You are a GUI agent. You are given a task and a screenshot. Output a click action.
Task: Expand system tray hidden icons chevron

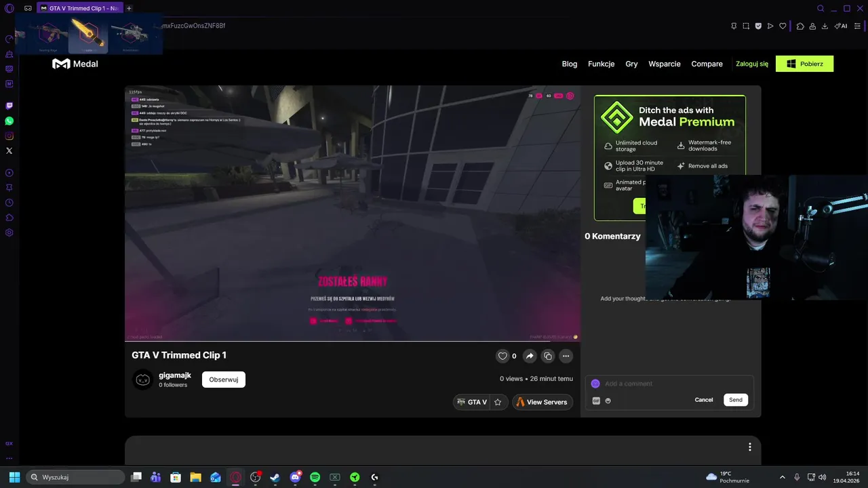tap(782, 477)
